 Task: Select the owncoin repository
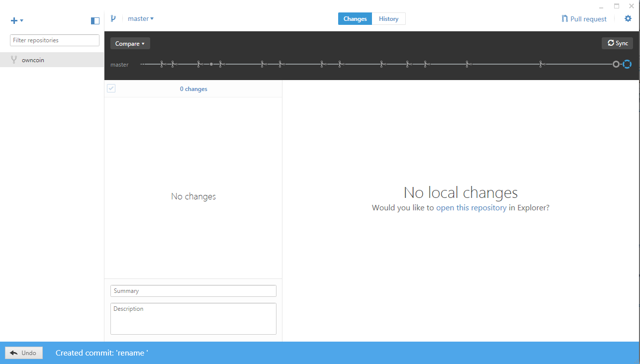pyautogui.click(x=52, y=60)
